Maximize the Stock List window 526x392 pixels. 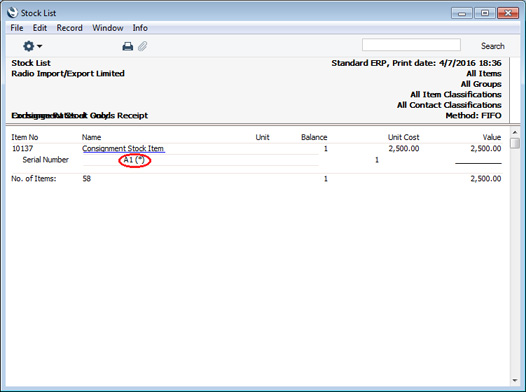click(485, 13)
